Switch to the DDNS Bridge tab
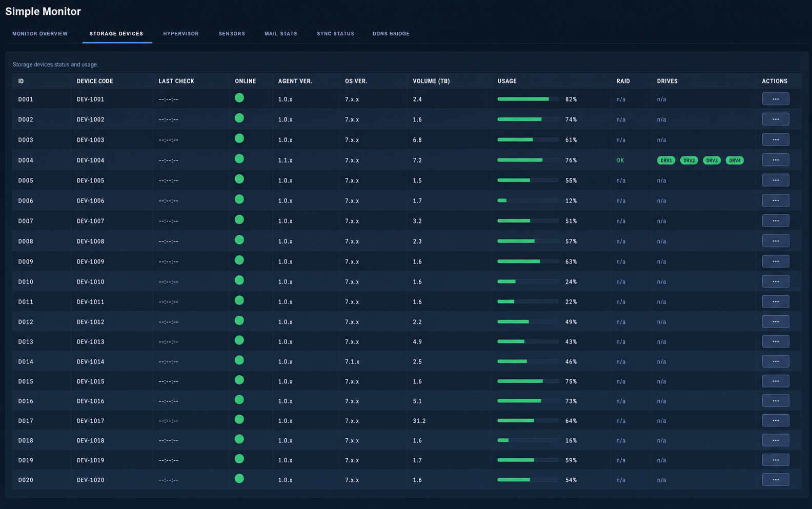Image resolution: width=812 pixels, height=509 pixels. [391, 34]
